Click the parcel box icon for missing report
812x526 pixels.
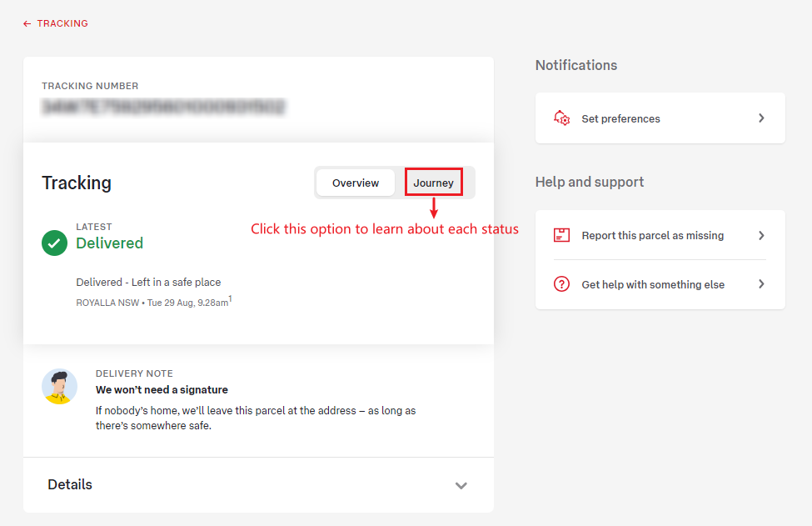pyautogui.click(x=562, y=235)
